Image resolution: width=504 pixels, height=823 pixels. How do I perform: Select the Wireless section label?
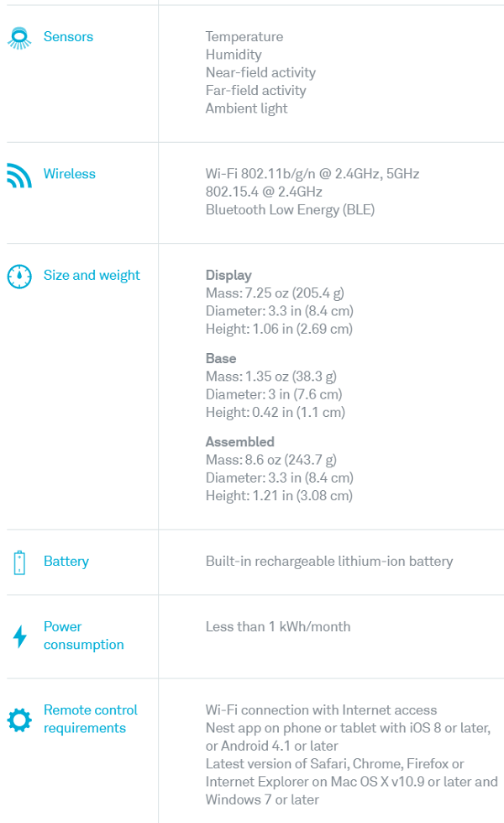[70, 174]
